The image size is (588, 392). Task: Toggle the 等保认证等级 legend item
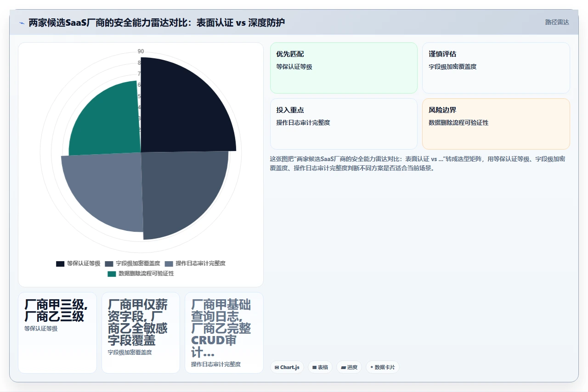(78, 263)
